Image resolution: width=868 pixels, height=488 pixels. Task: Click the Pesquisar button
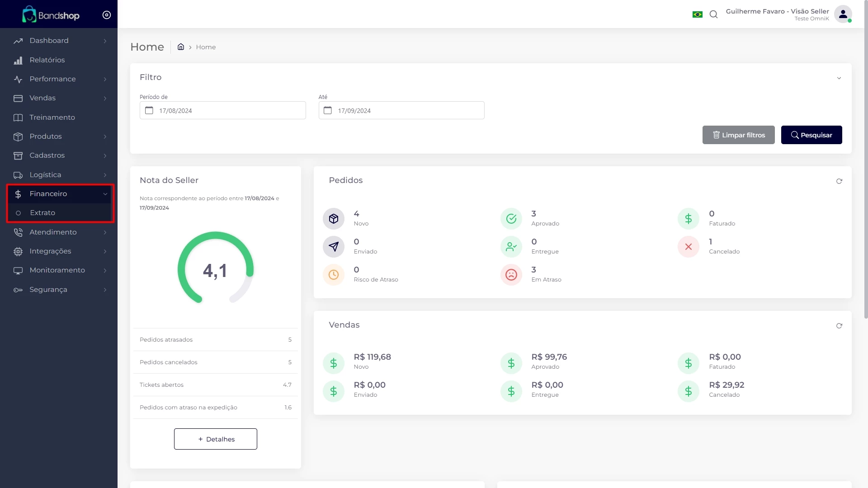[811, 135]
